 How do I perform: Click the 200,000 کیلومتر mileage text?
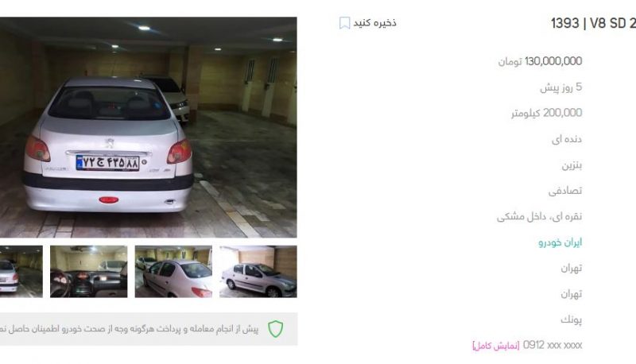pyautogui.click(x=546, y=113)
